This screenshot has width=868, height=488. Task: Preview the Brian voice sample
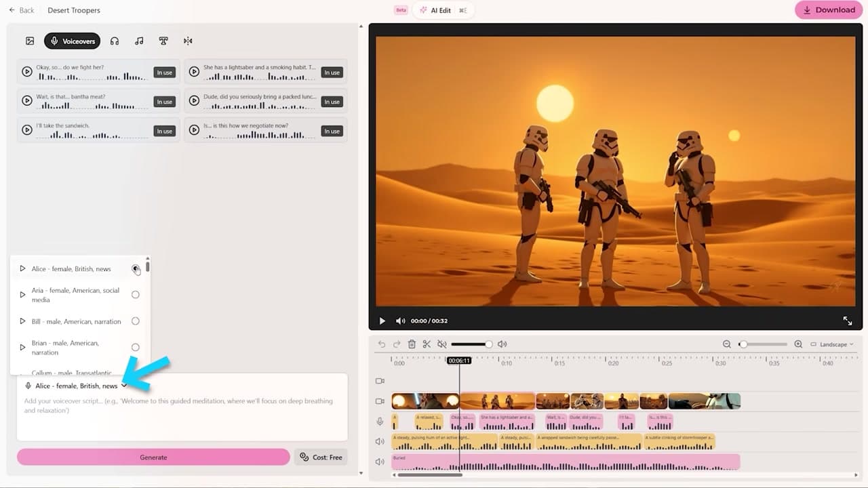pos(22,348)
